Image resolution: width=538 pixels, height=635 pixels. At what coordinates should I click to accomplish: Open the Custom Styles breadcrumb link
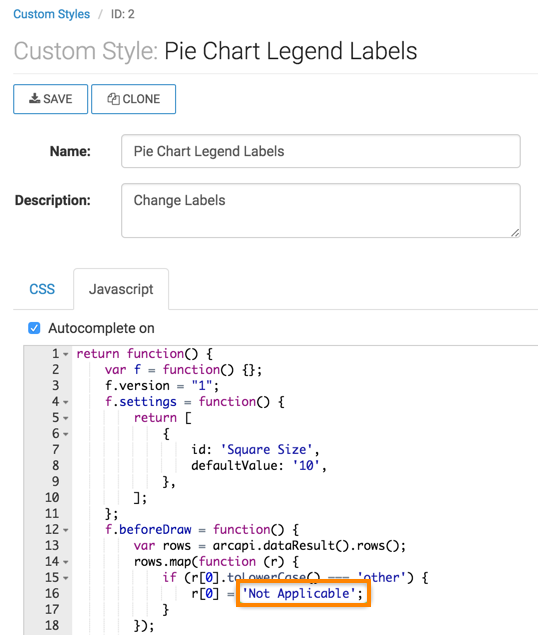point(51,14)
